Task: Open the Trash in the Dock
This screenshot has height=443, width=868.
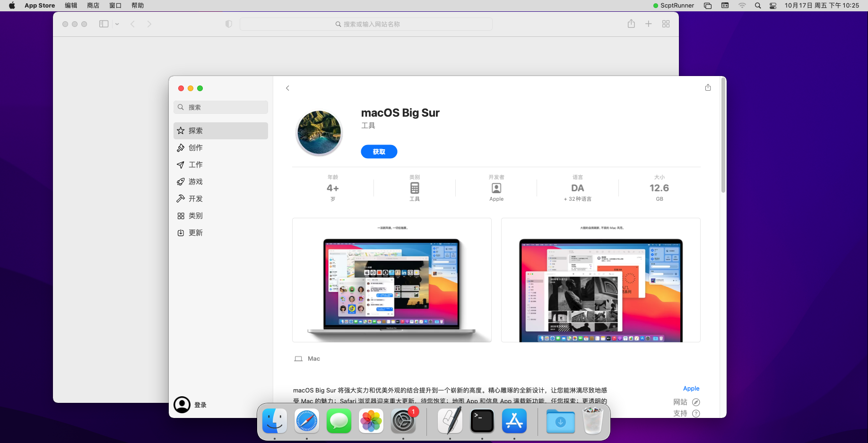Action: point(593,421)
